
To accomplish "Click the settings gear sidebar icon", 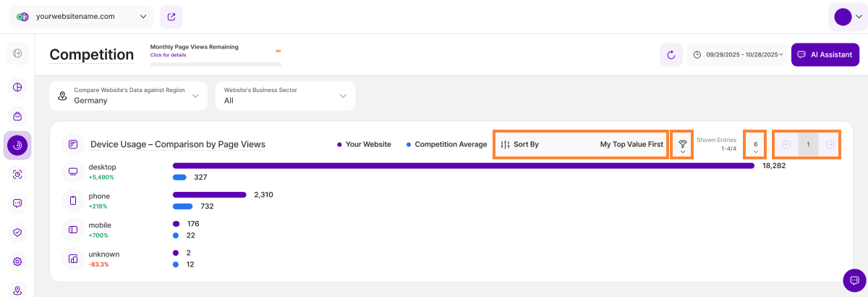I will click(x=18, y=262).
